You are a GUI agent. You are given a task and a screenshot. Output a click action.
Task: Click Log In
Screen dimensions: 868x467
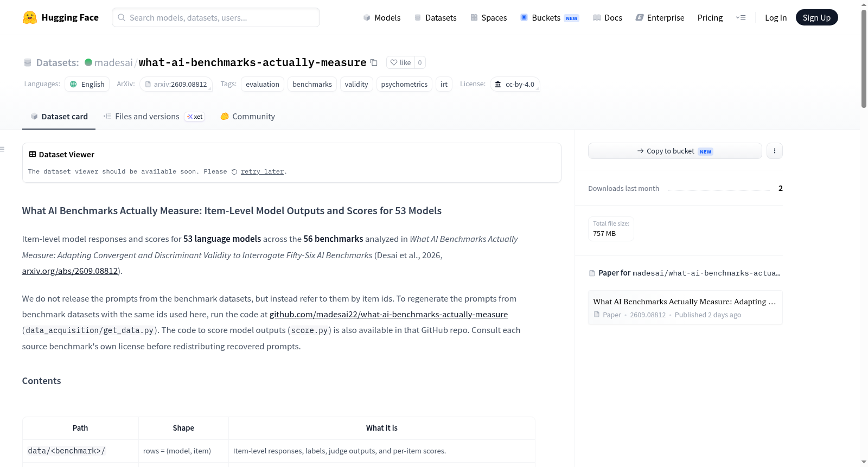[776, 17]
